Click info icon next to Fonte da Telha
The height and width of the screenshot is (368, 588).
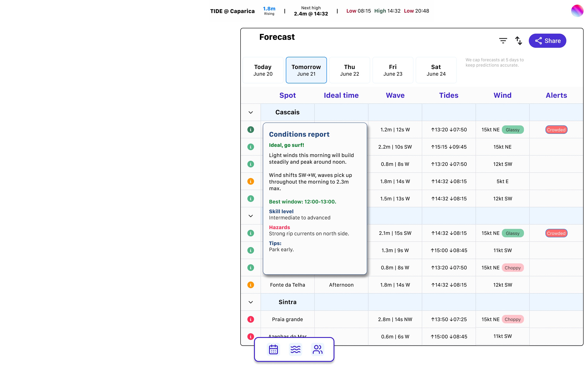tap(251, 285)
